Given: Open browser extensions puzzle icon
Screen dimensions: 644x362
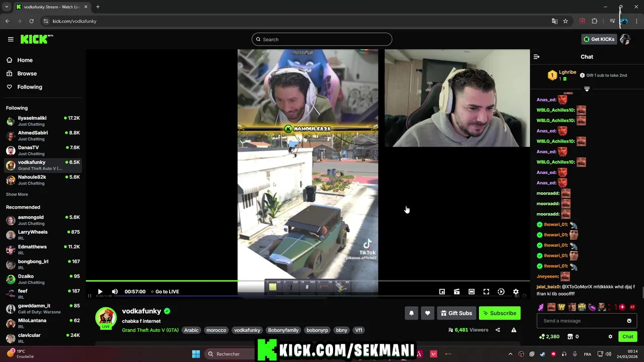Looking at the screenshot, I should coord(595,21).
